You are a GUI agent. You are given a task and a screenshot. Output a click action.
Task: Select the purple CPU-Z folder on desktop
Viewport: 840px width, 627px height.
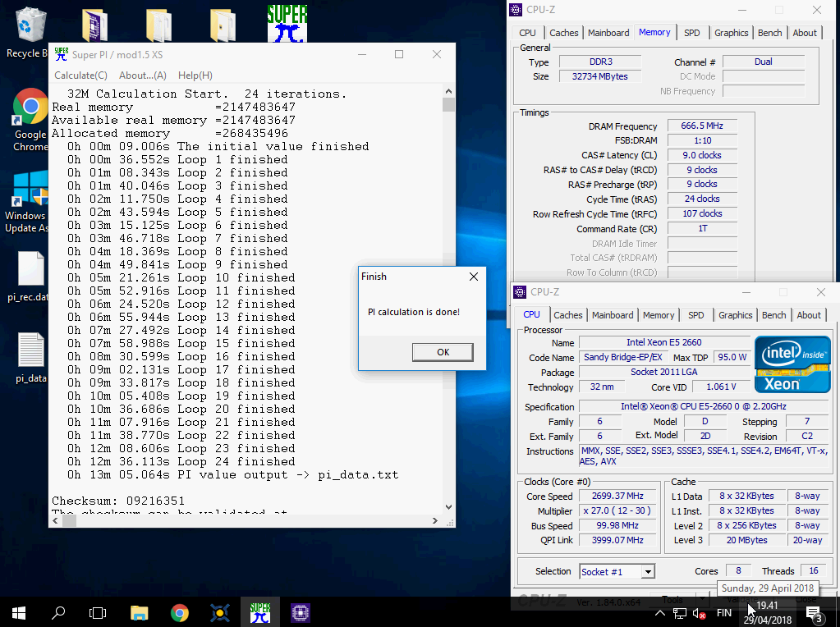click(94, 25)
